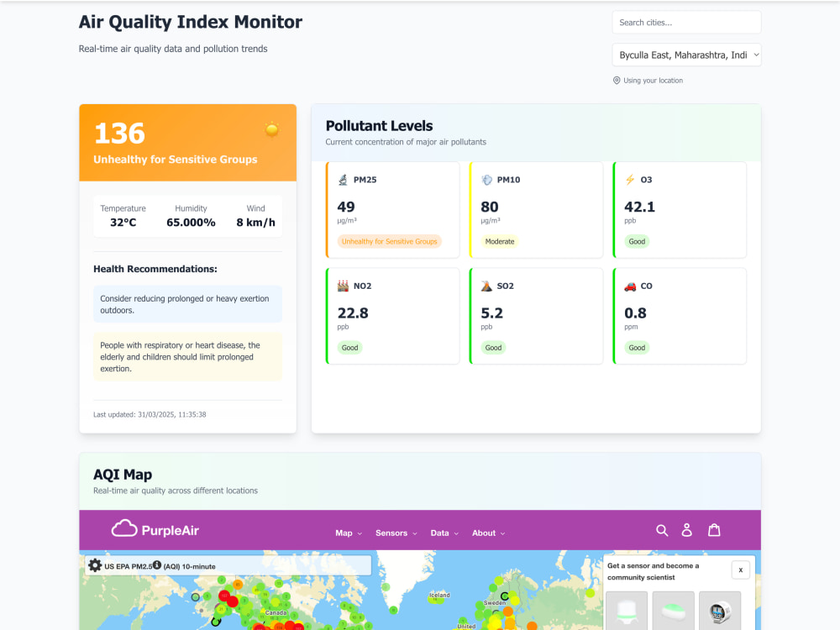This screenshot has height=630, width=840.
Task: Open PurpleAir search magnifier icon
Action: coord(662,530)
